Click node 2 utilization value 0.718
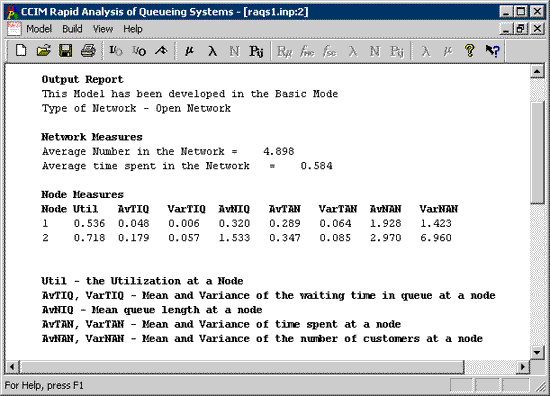Screen dimensions: 550x396 point(89,238)
